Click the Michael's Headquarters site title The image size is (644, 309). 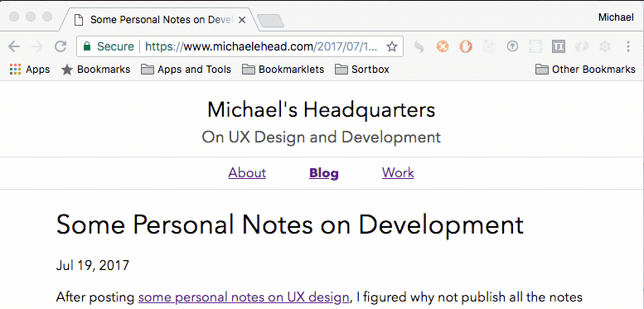click(322, 110)
